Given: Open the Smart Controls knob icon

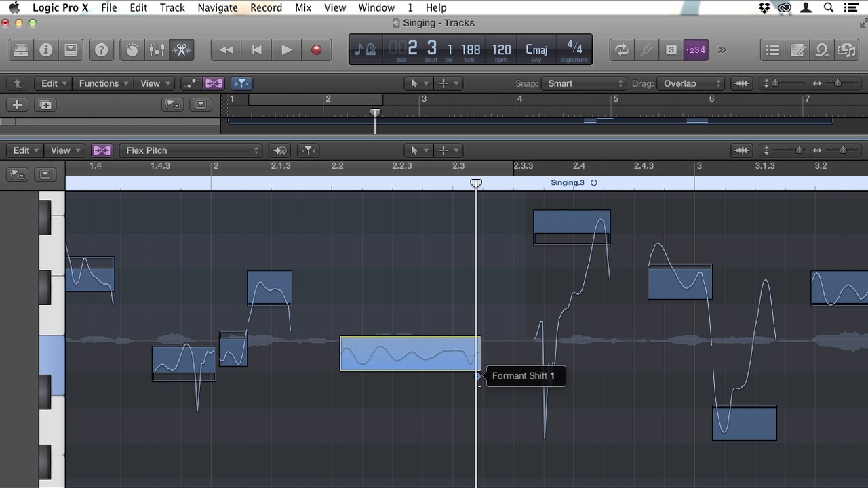Looking at the screenshot, I should click(x=132, y=50).
